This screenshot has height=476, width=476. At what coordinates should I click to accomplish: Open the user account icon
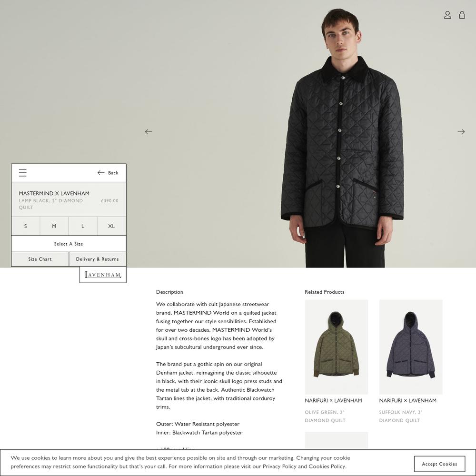pyautogui.click(x=447, y=15)
